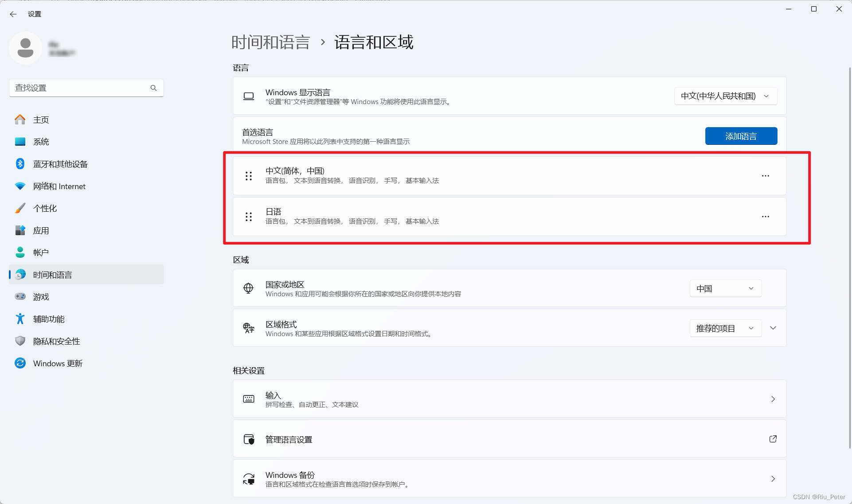Click the keyboard icon for 输入

[249, 399]
